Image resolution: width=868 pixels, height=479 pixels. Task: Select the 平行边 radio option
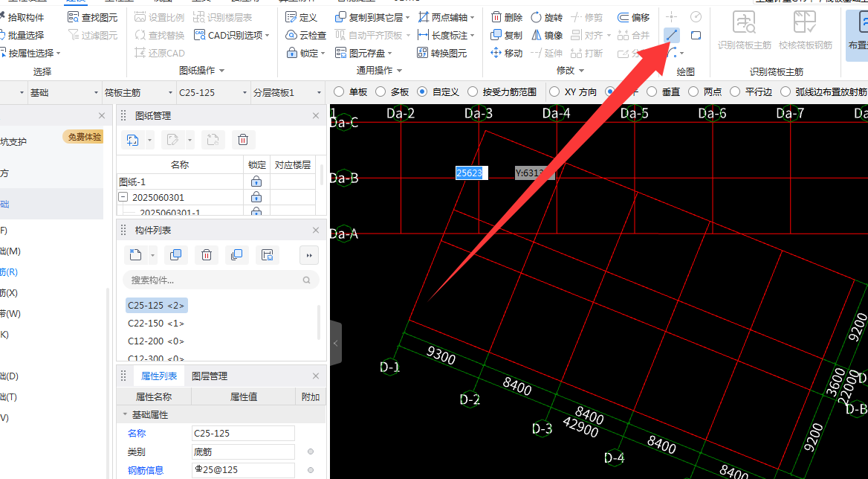click(x=734, y=92)
